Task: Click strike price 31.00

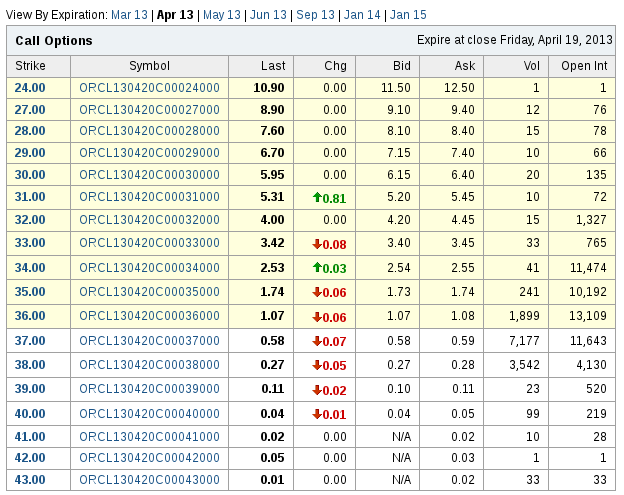Action: click(30, 197)
